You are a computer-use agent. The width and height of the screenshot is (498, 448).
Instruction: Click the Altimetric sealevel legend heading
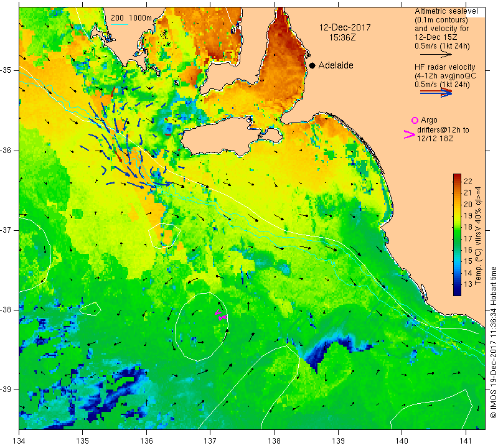click(x=446, y=11)
